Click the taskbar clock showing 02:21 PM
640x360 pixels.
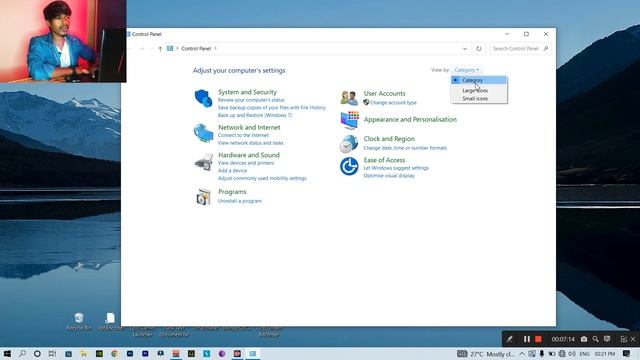tap(604, 354)
